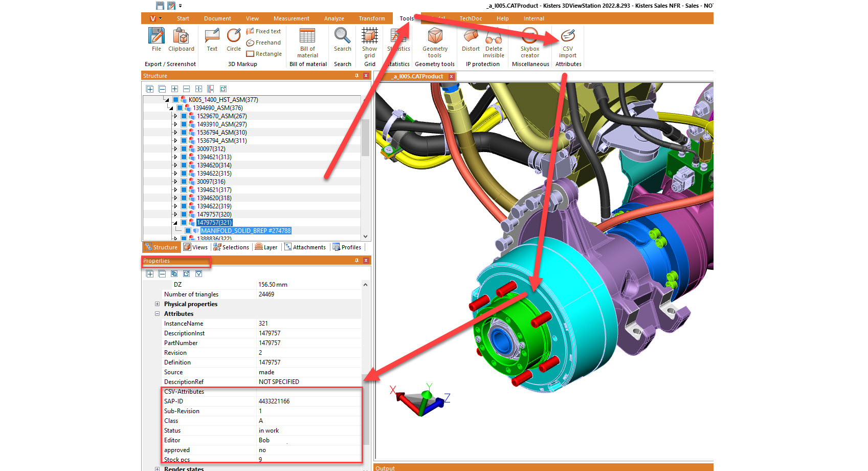Click the Fixed text markup button
Image resolution: width=868 pixels, height=471 pixels.
(x=263, y=31)
